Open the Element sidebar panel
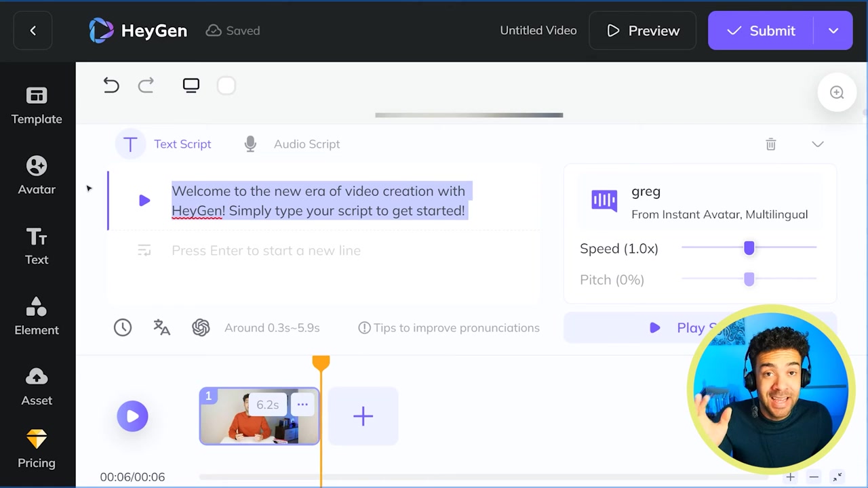 tap(37, 317)
